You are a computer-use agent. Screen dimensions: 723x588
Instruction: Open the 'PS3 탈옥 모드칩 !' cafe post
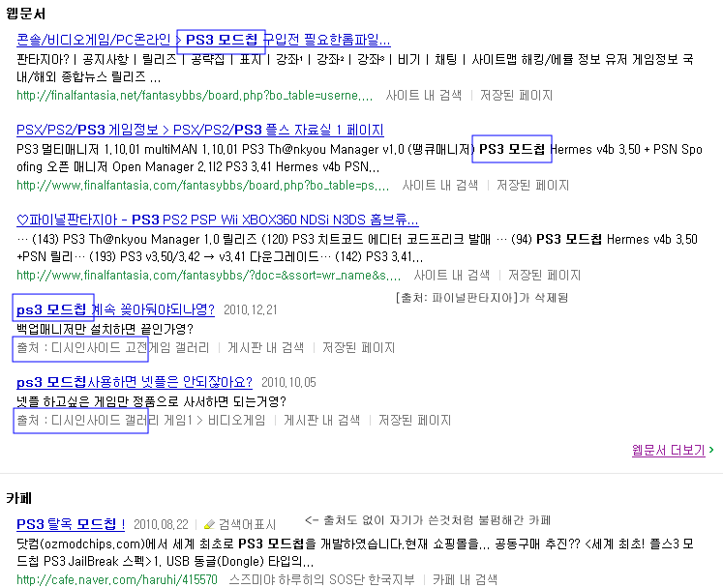71,524
